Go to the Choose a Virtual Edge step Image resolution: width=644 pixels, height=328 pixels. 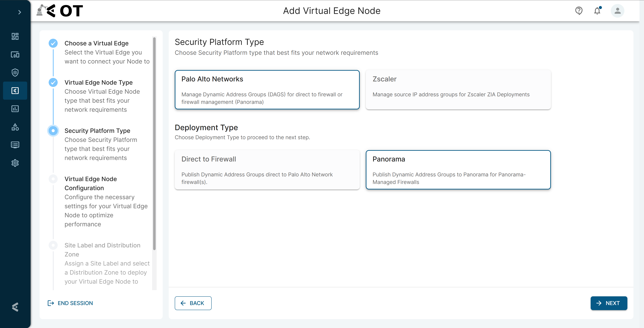tap(96, 43)
